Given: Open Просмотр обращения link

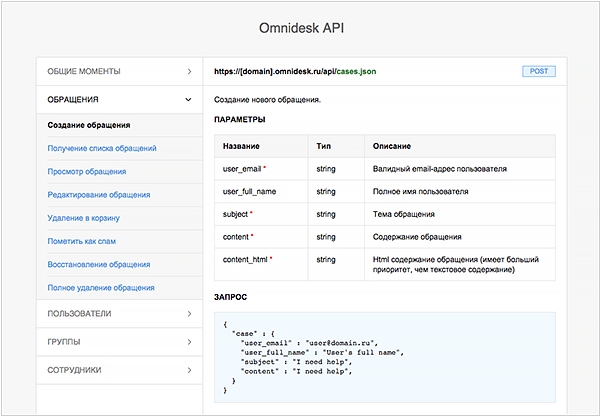Looking at the screenshot, I should 87,171.
